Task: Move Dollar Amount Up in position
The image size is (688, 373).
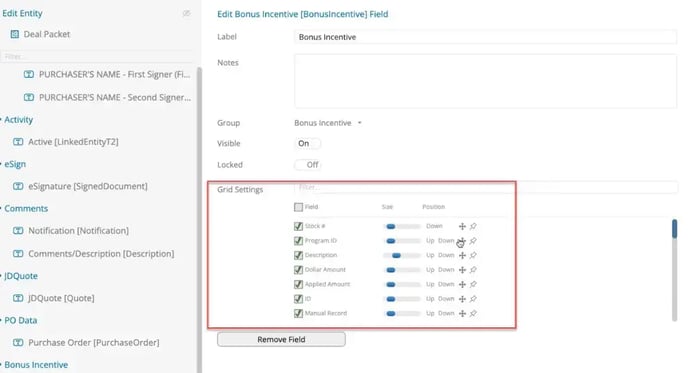Action: 430,270
